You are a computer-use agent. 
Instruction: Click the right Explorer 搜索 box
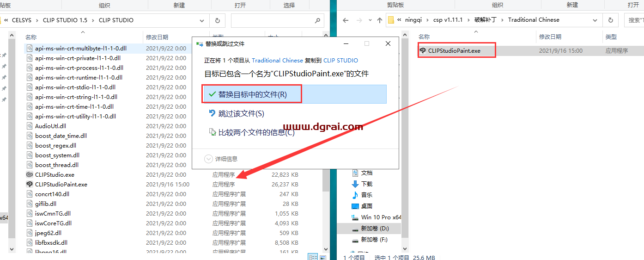(634, 20)
